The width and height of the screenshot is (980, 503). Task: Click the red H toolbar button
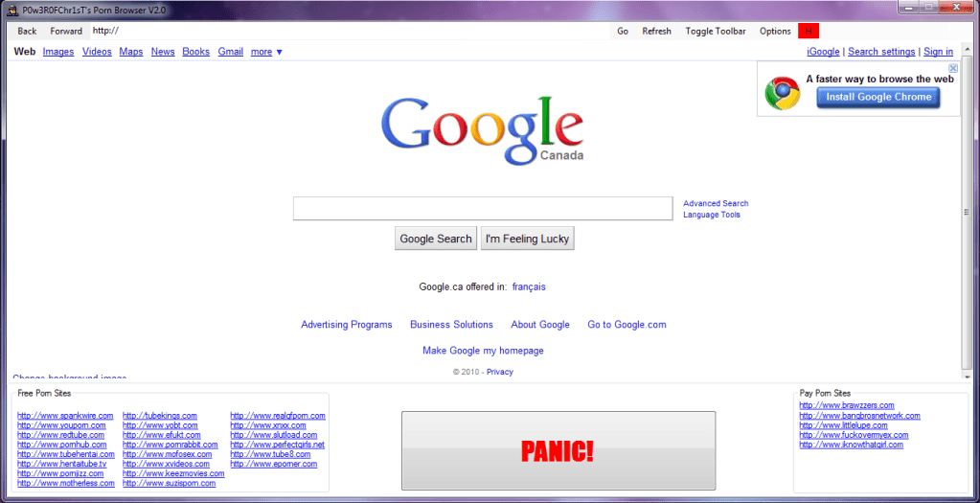tap(809, 31)
